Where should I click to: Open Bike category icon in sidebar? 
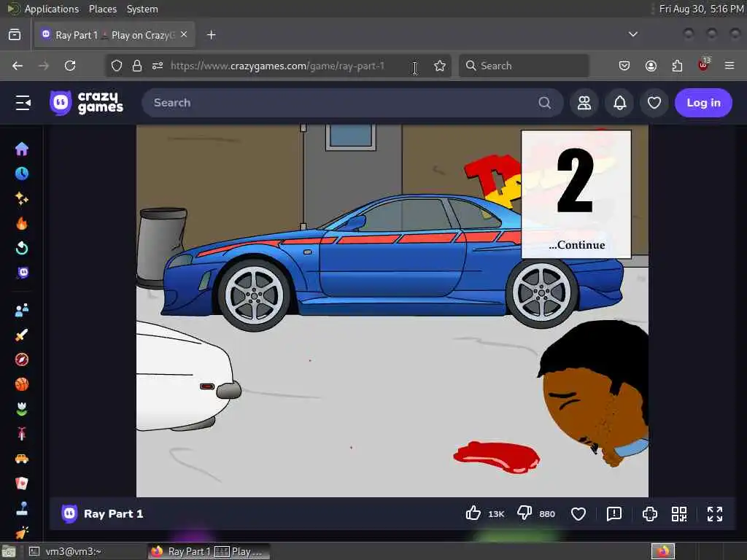22,434
